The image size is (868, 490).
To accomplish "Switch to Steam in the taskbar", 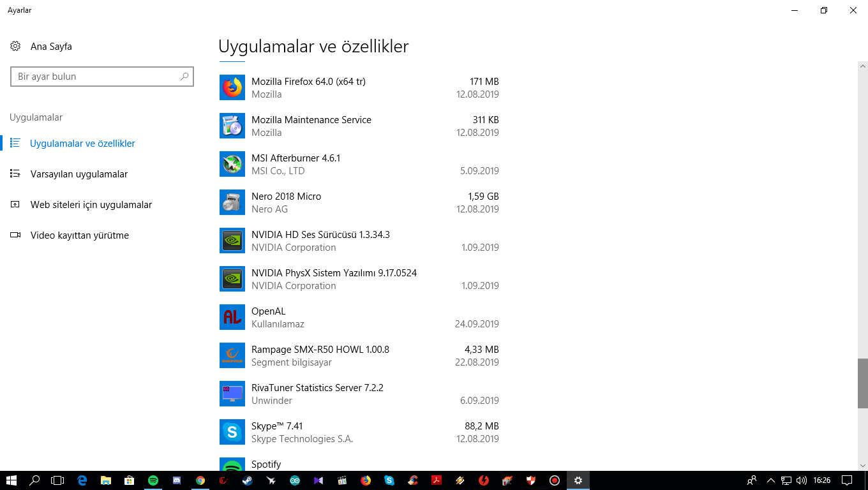I will (x=248, y=480).
